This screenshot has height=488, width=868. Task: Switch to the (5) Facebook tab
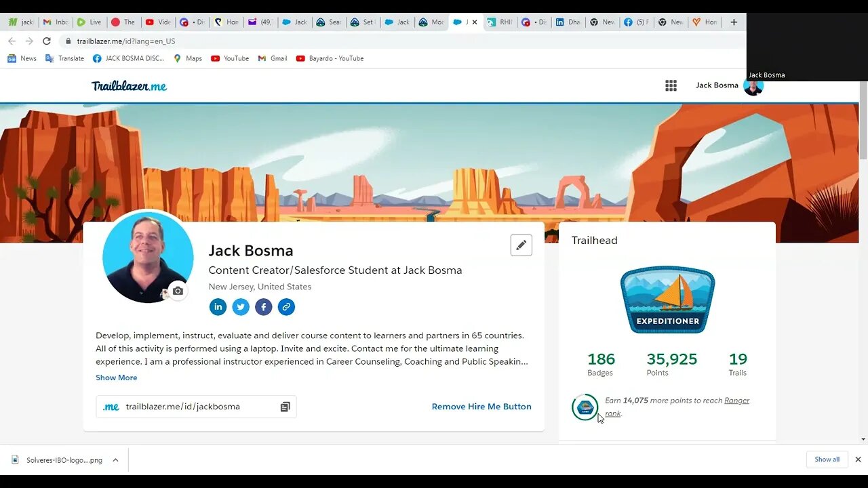pyautogui.click(x=636, y=22)
